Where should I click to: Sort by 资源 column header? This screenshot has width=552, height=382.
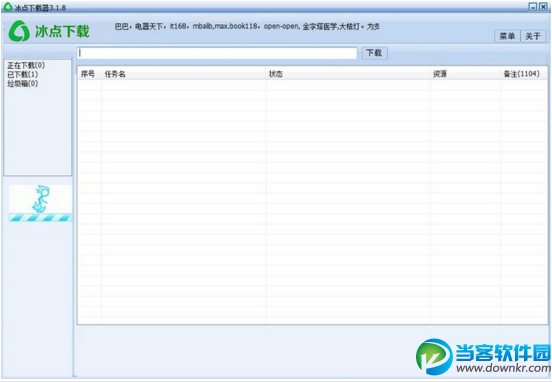point(465,74)
